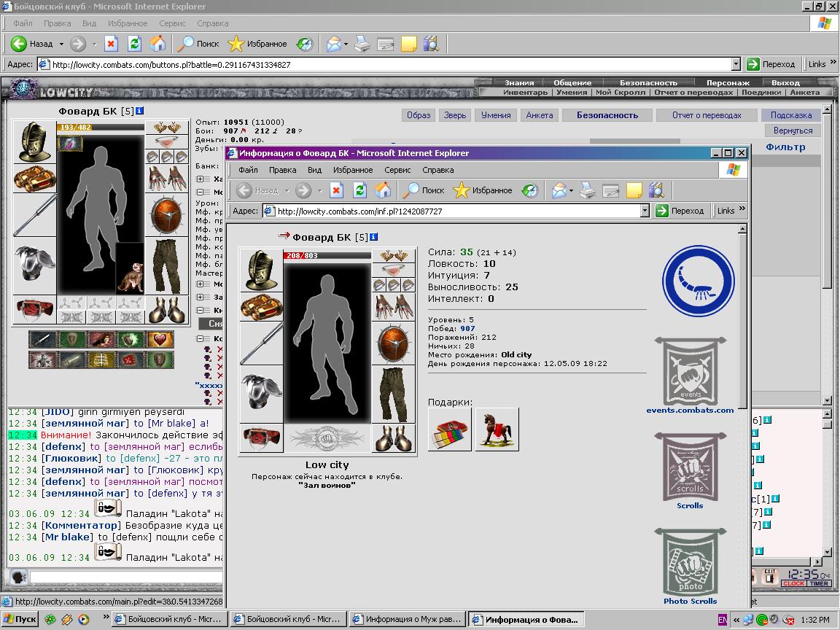Open the Сервис menu in popup window
Screen dimensions: 840x630
tap(397, 170)
